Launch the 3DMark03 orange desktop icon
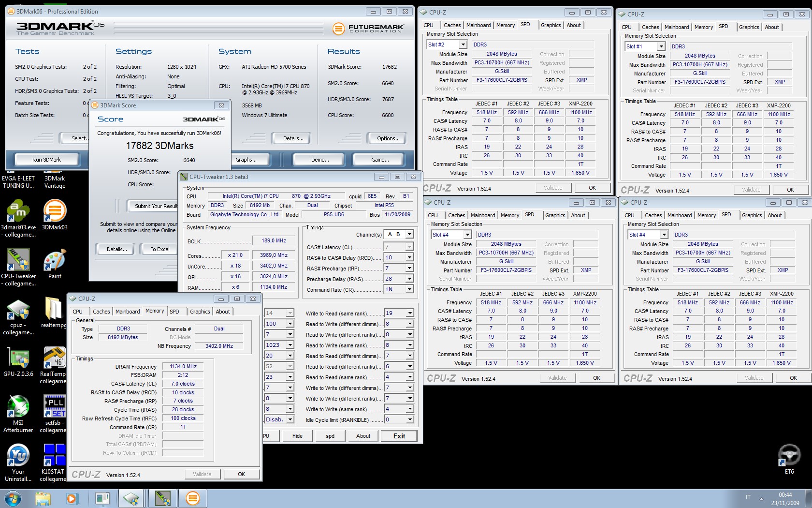Viewport: 812px width, 508px height. pos(55,214)
